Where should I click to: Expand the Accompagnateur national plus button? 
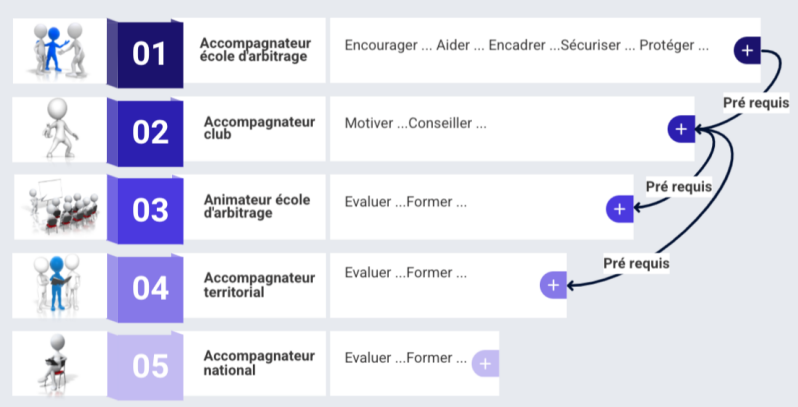(485, 363)
